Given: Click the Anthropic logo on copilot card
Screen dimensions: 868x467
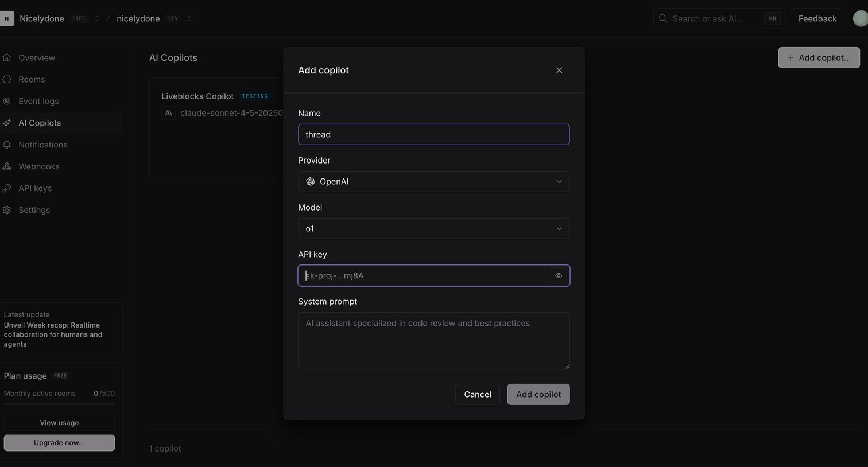Looking at the screenshot, I should pyautogui.click(x=168, y=113).
